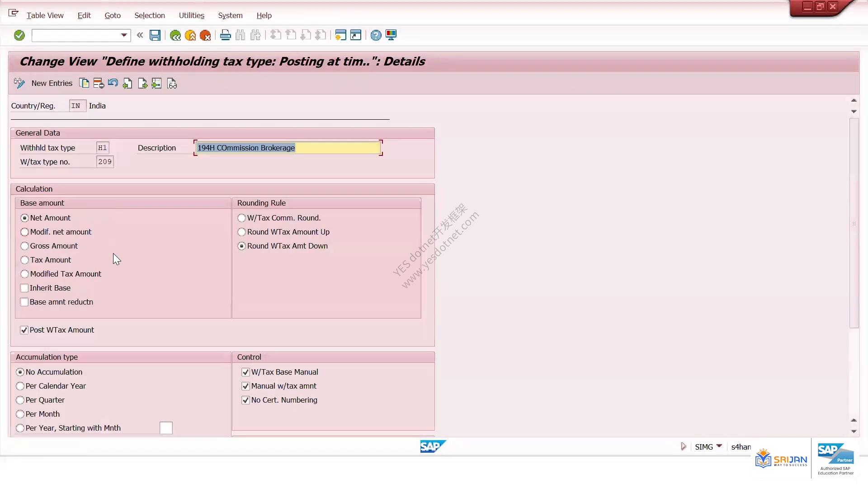Viewport: 868px width, 488px height.
Task: Click the Copy As icon
Action: pyautogui.click(x=84, y=83)
